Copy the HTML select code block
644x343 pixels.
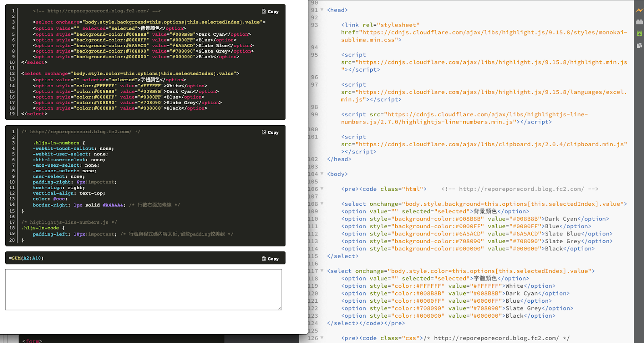pos(270,12)
